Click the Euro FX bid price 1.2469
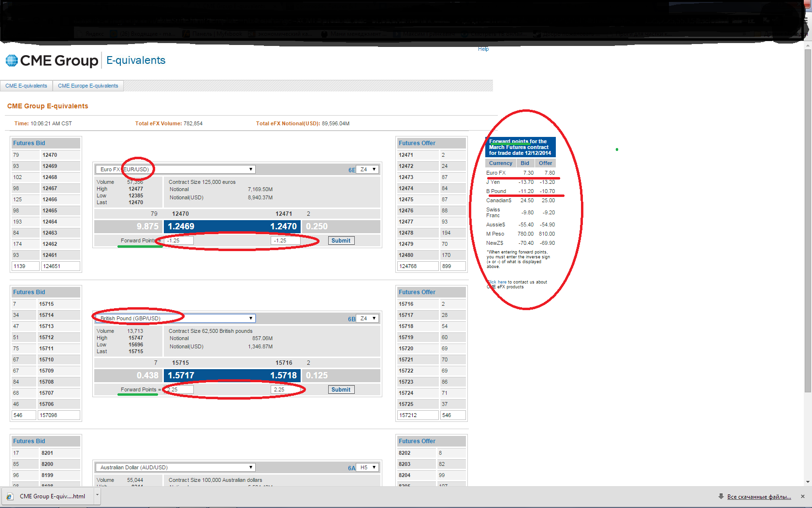The height and width of the screenshot is (508, 812). tap(181, 226)
